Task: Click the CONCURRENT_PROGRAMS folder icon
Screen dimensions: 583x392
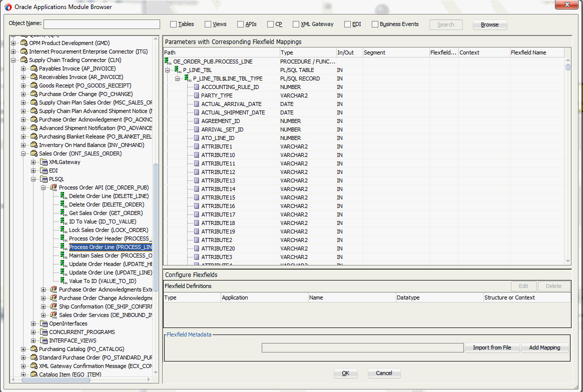Action: [x=44, y=332]
